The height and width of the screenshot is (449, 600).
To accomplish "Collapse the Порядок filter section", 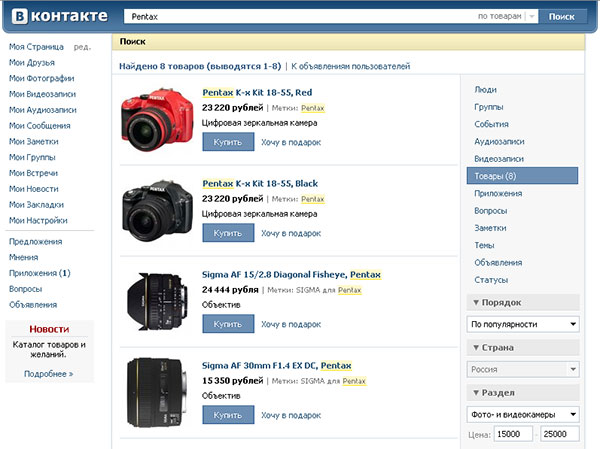I will (523, 302).
